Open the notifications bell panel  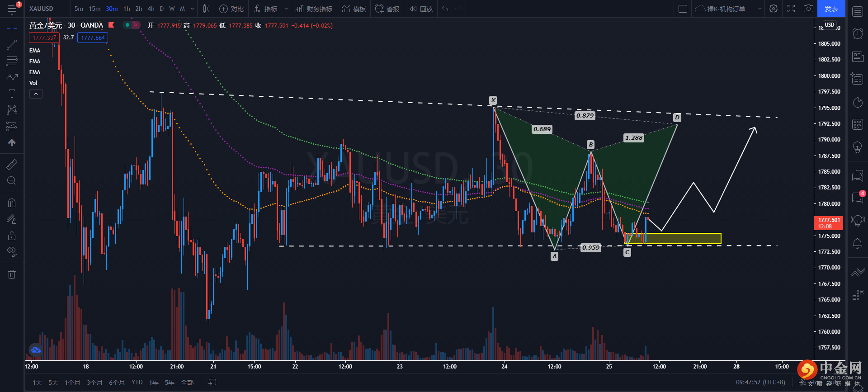tap(857, 244)
